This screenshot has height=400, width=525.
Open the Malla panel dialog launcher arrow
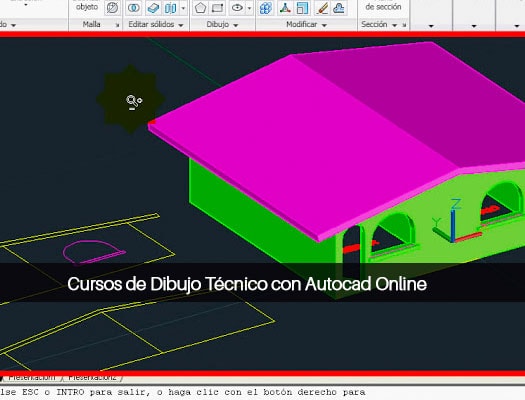coord(118,25)
